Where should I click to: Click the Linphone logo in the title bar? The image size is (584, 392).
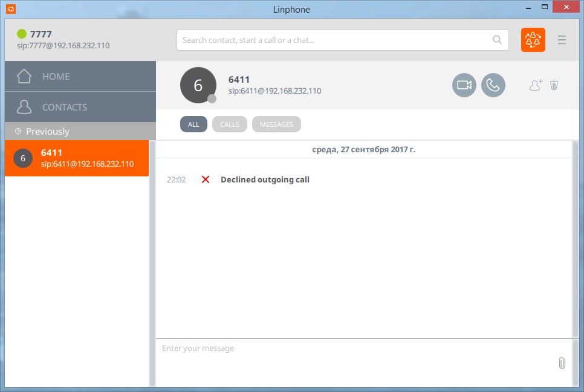(10, 8)
